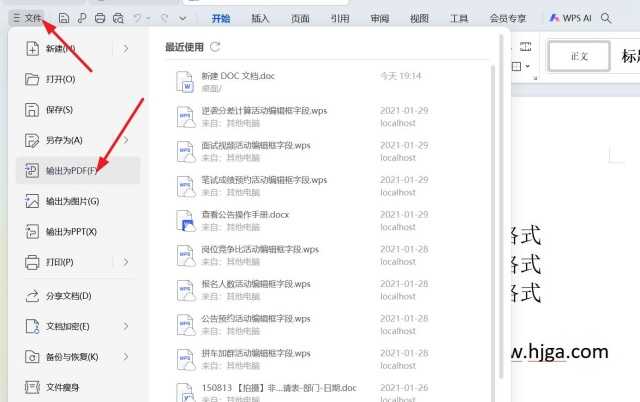Screen dimensions: 640x402
Task: Click the search magnifier icon
Action: (x=606, y=18)
